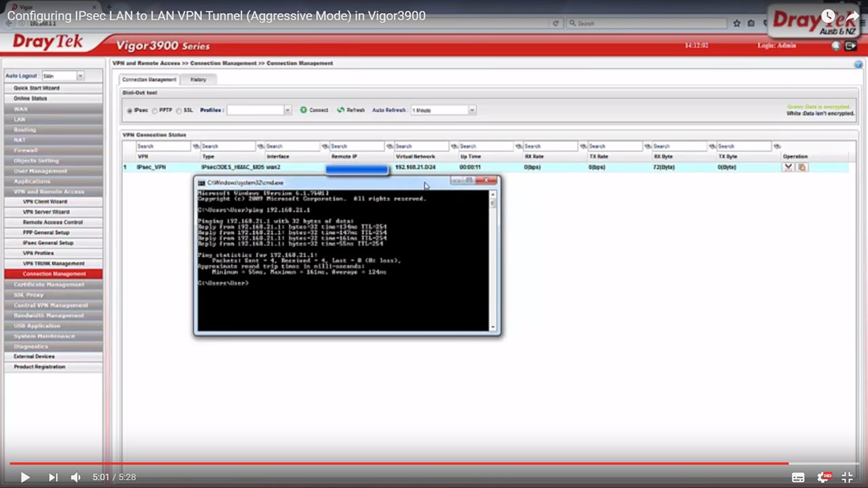Switch to the History tab
Viewport: 868px width, 488px height.
[198, 79]
